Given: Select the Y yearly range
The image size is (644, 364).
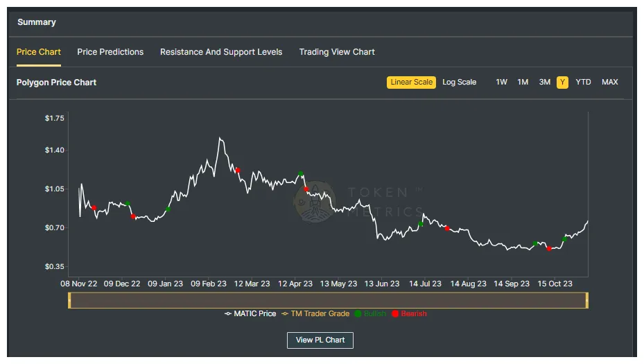Looking at the screenshot, I should 562,83.
